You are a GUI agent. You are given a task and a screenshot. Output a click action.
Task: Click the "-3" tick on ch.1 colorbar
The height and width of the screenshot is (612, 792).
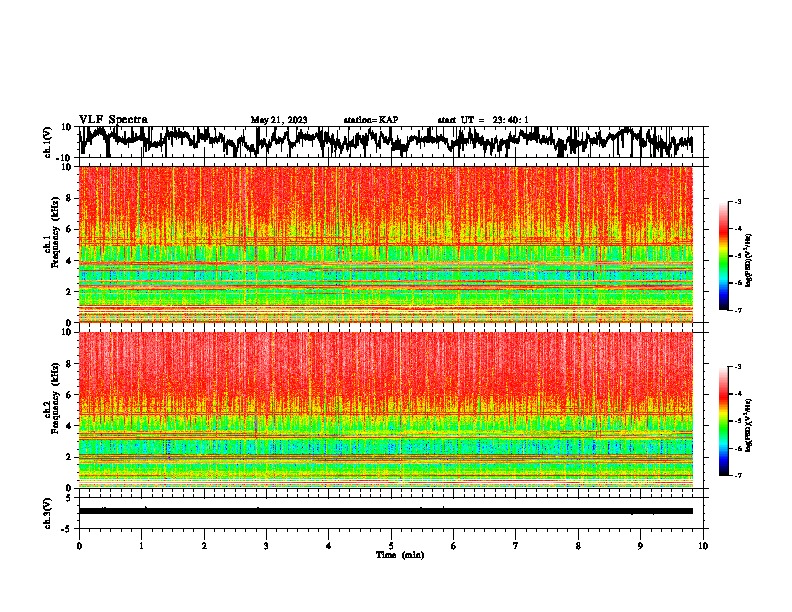(x=737, y=201)
